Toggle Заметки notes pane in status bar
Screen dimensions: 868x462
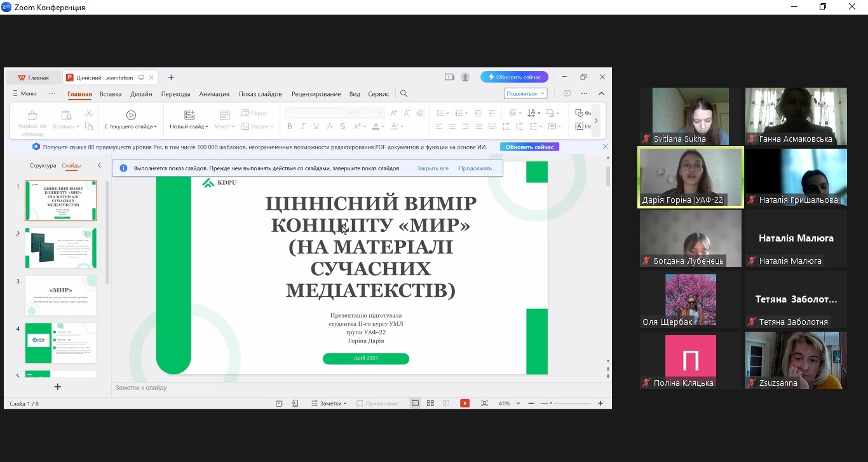click(329, 404)
